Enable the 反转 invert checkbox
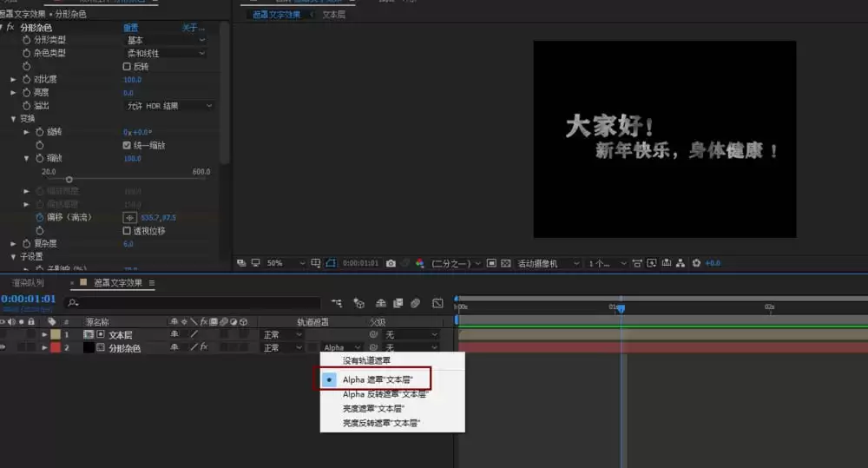 pos(127,67)
